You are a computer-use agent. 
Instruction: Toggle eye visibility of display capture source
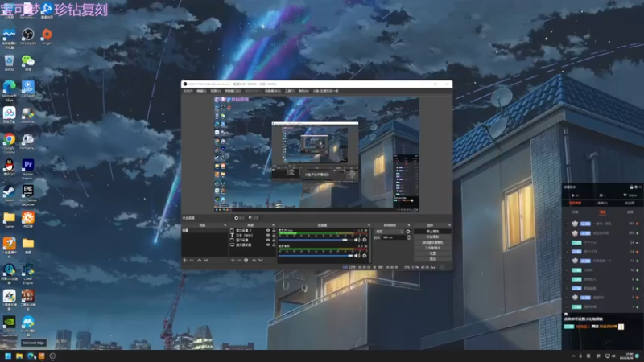coord(268,245)
